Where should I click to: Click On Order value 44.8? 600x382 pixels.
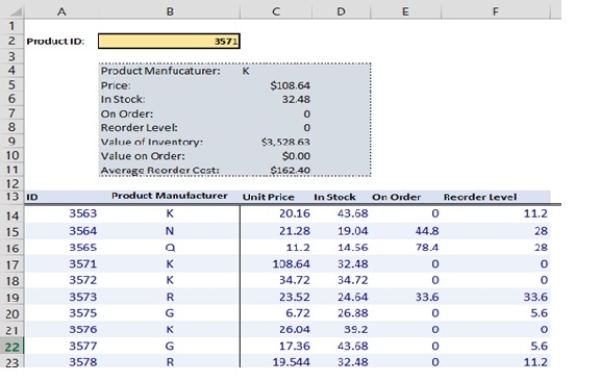427,231
